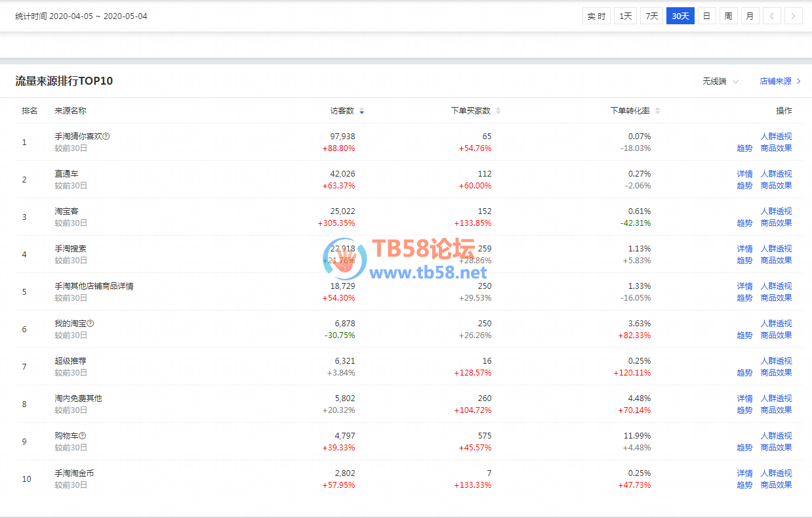The width and height of the screenshot is (812, 518).
Task: Go to next period arrow
Action: point(794,16)
